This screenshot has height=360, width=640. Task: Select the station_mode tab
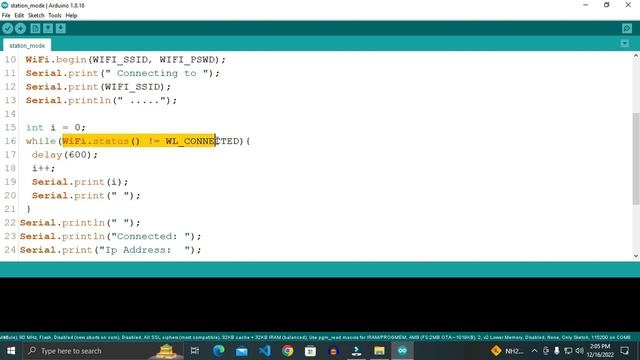pyautogui.click(x=27, y=45)
